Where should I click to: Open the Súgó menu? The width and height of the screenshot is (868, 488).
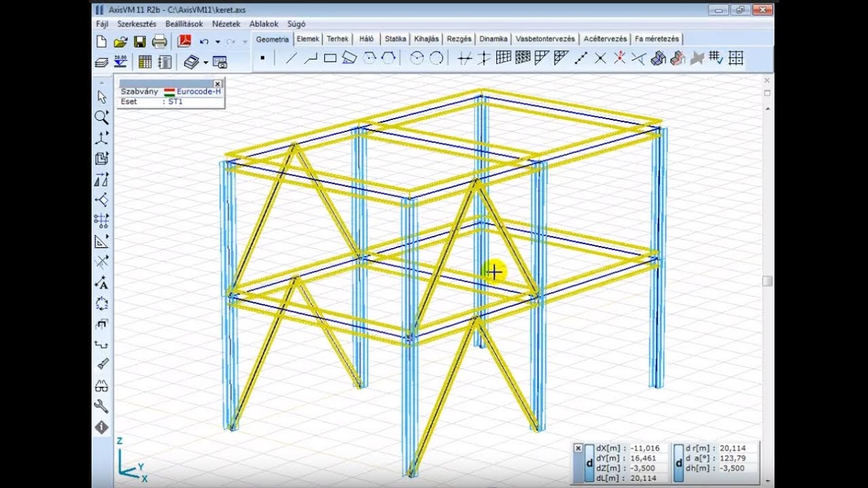296,24
